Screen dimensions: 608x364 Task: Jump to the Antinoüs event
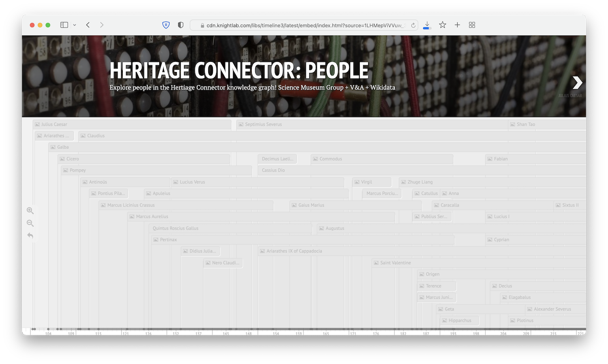coord(125,182)
